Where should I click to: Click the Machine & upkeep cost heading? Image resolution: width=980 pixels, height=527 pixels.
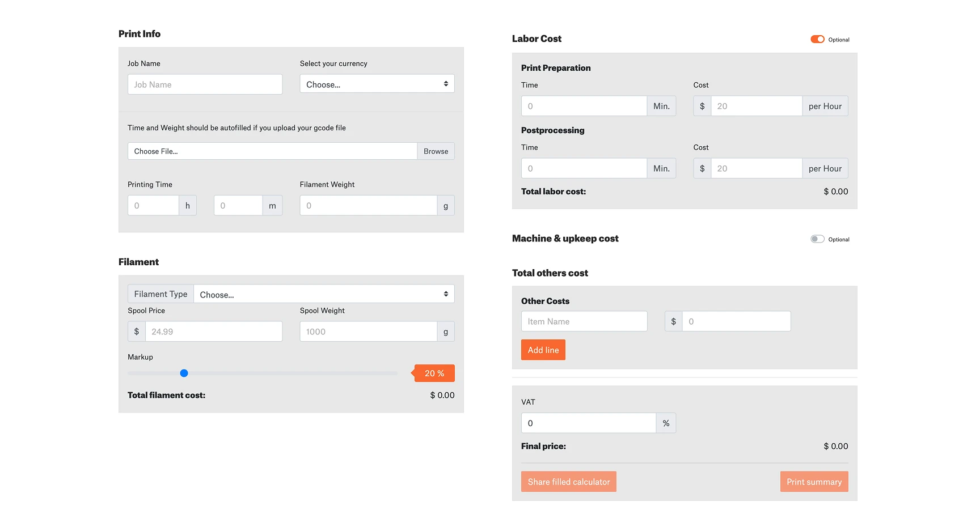[565, 239]
